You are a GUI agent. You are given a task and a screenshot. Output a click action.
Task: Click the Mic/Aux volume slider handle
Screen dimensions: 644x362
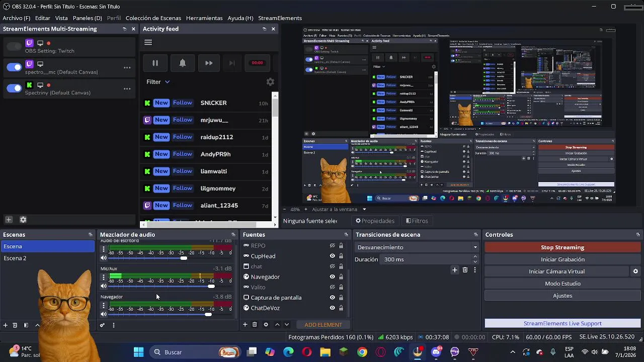211,286
